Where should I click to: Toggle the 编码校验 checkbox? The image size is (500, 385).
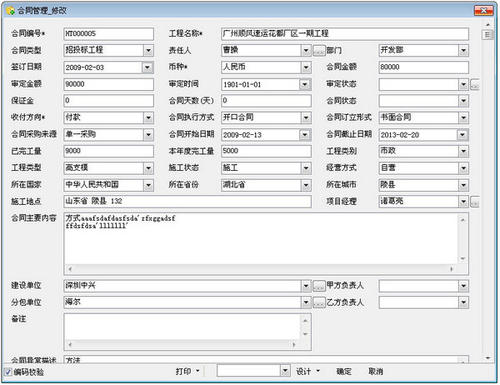[8, 371]
